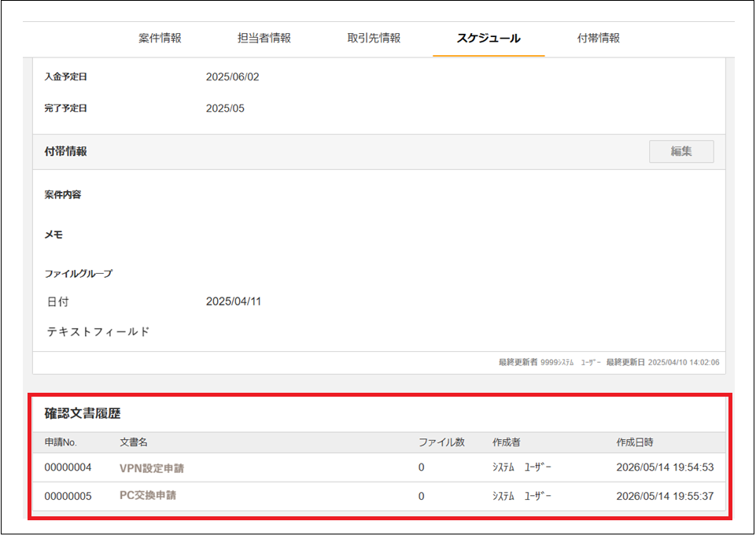Viewport: 756px width, 536px height.
Task: Click file count 0 in VPN設定申請 row
Action: pyautogui.click(x=422, y=468)
